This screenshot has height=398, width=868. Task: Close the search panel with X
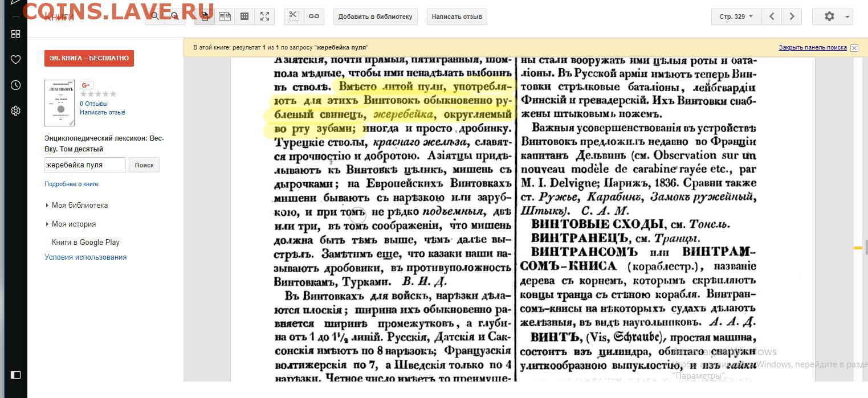coord(854,48)
